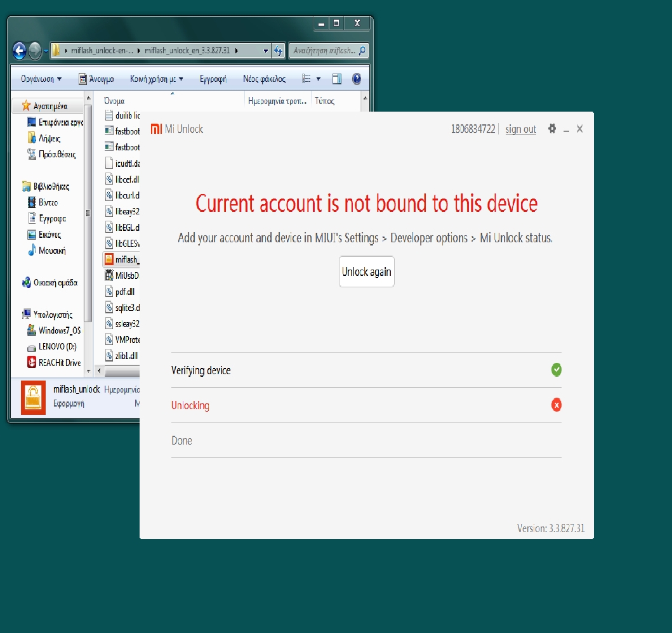Select the miflash_unlock application in list
Viewport: 672px width, 633px height.
click(122, 259)
